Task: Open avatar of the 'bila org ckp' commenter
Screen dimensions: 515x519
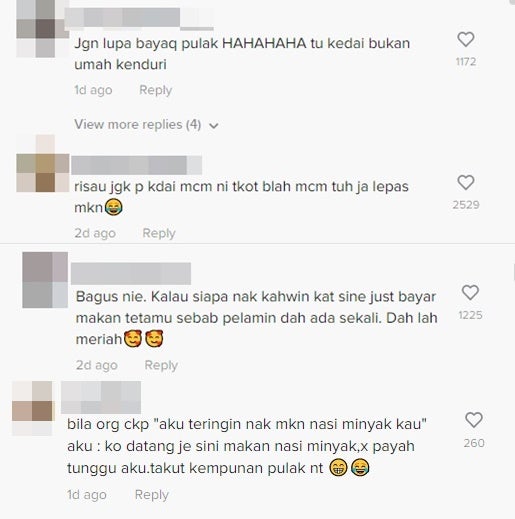Action: click(32, 409)
